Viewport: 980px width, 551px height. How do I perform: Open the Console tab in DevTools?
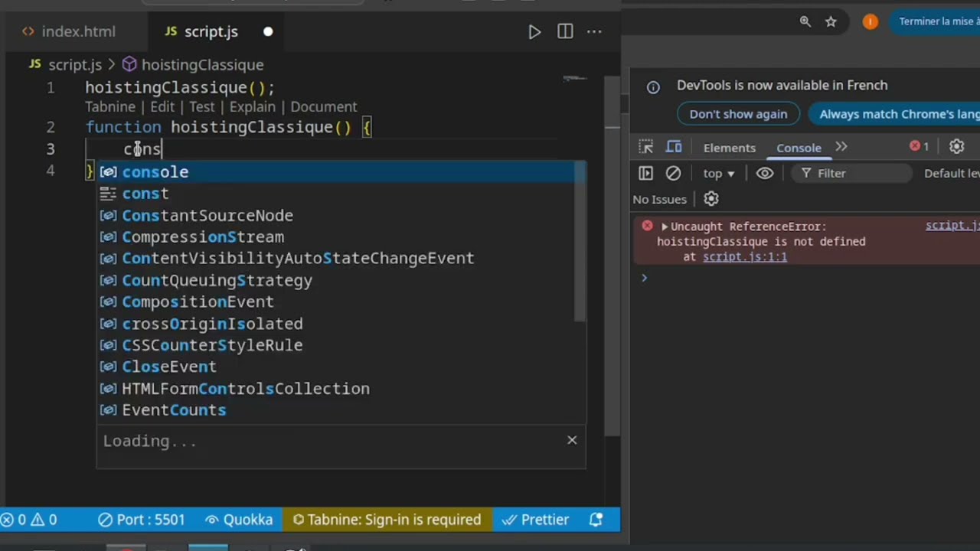(x=799, y=148)
